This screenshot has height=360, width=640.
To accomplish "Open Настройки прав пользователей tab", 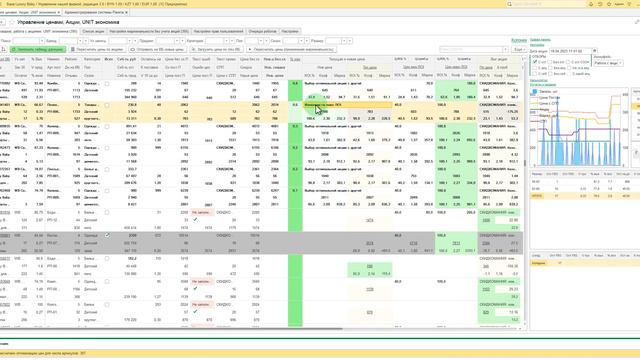I will click(218, 31).
